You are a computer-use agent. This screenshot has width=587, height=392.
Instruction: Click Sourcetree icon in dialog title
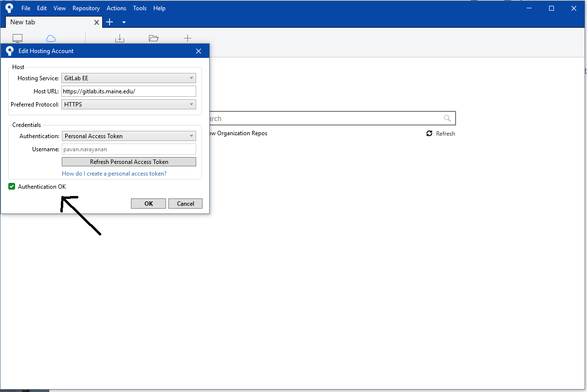pyautogui.click(x=10, y=51)
